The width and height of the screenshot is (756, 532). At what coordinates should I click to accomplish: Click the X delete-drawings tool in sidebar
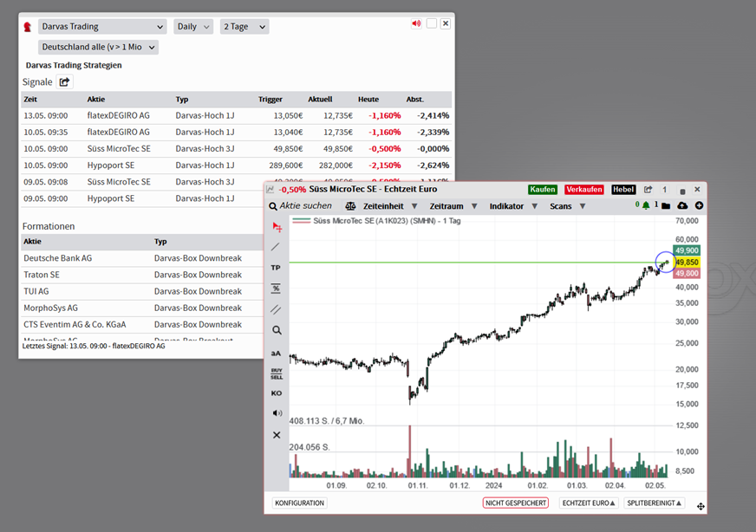click(x=277, y=435)
